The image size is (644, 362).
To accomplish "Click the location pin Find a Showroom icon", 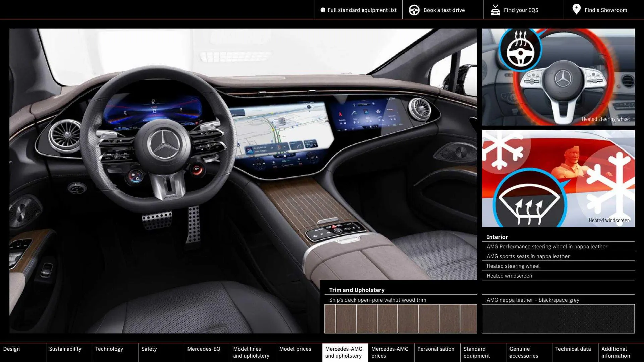I will point(576,10).
